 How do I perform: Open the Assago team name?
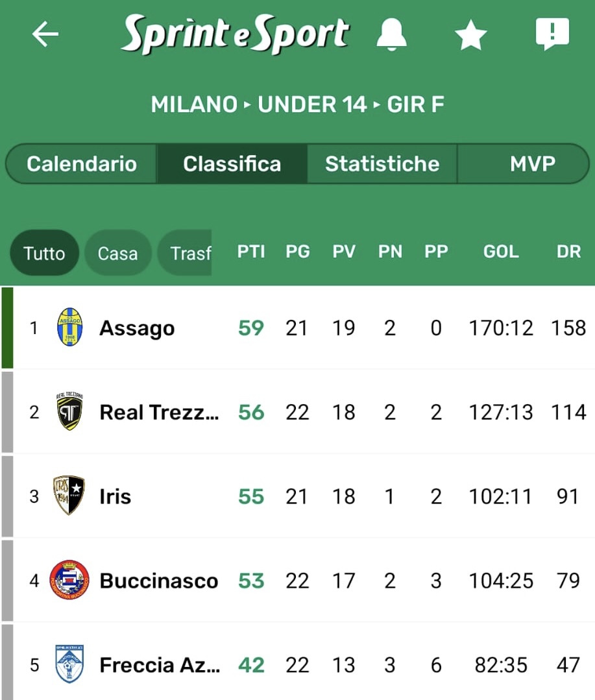coord(137,328)
